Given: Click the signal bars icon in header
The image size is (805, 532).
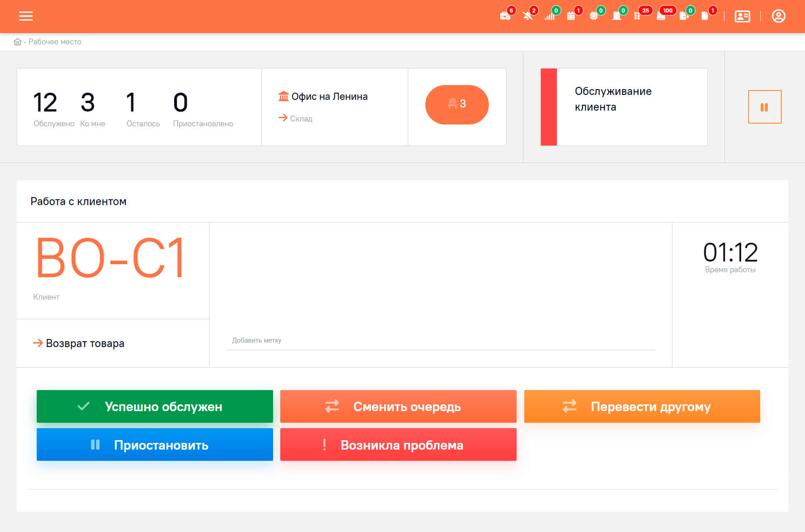Looking at the screenshot, I should click(x=549, y=16).
